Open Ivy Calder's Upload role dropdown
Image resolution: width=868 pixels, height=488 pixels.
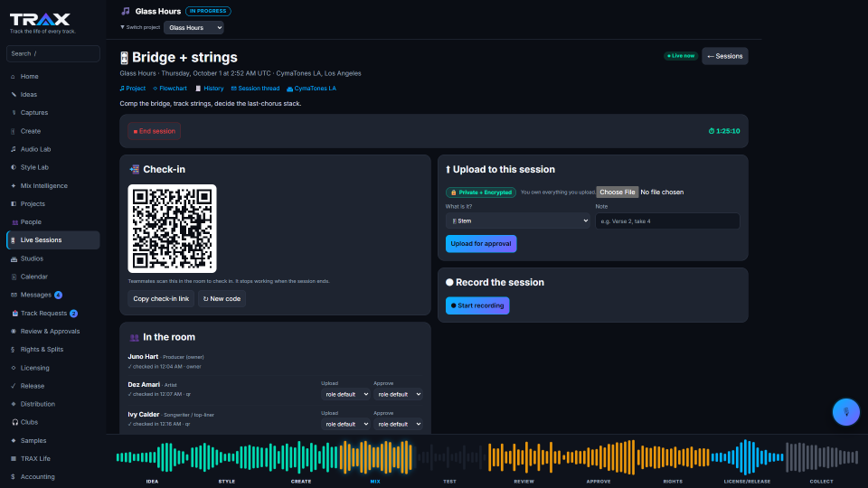345,425
